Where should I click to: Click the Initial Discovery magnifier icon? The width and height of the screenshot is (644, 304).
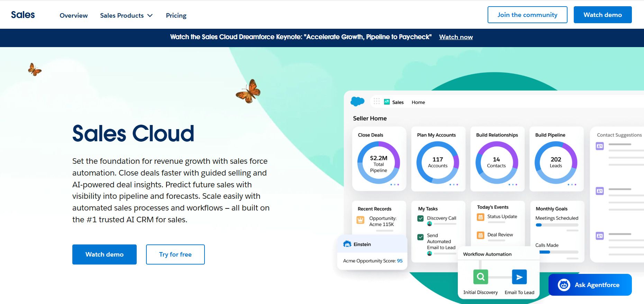point(481,277)
